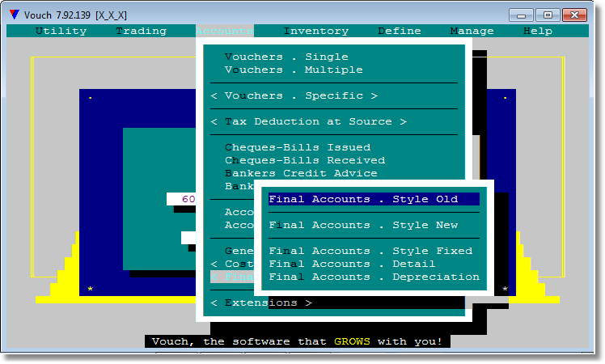The image size is (605, 364).
Task: Open the Inventory menu
Action: [x=316, y=31]
